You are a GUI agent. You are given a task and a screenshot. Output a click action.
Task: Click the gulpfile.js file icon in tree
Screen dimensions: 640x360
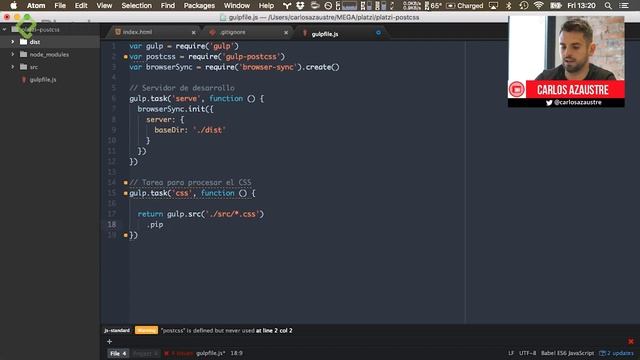click(24, 80)
